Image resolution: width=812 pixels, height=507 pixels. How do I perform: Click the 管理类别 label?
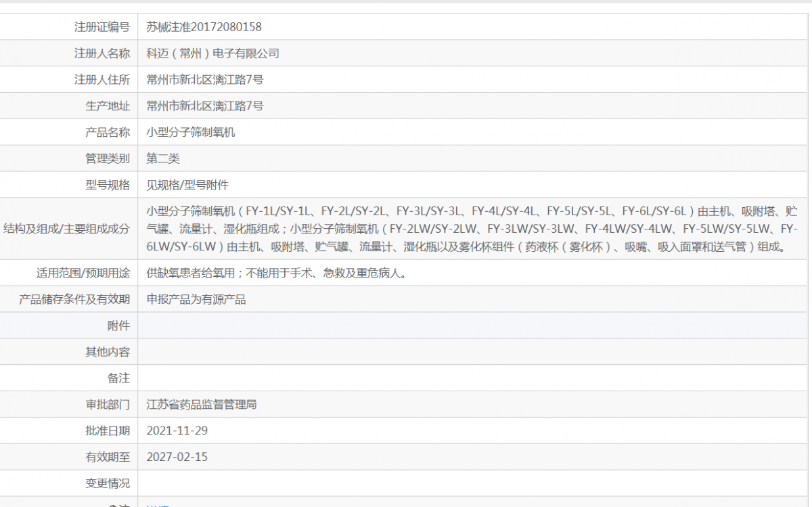point(108,159)
